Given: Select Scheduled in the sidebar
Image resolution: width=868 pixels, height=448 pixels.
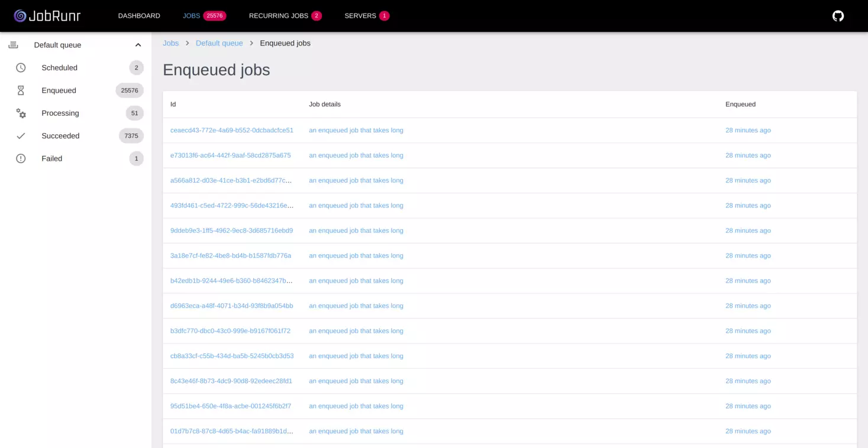Looking at the screenshot, I should 76,68.
